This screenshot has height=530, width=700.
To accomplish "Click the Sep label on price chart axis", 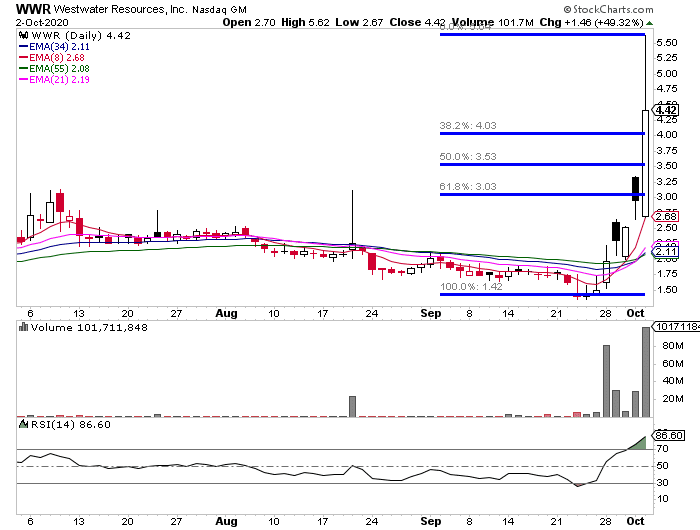I will click(431, 313).
